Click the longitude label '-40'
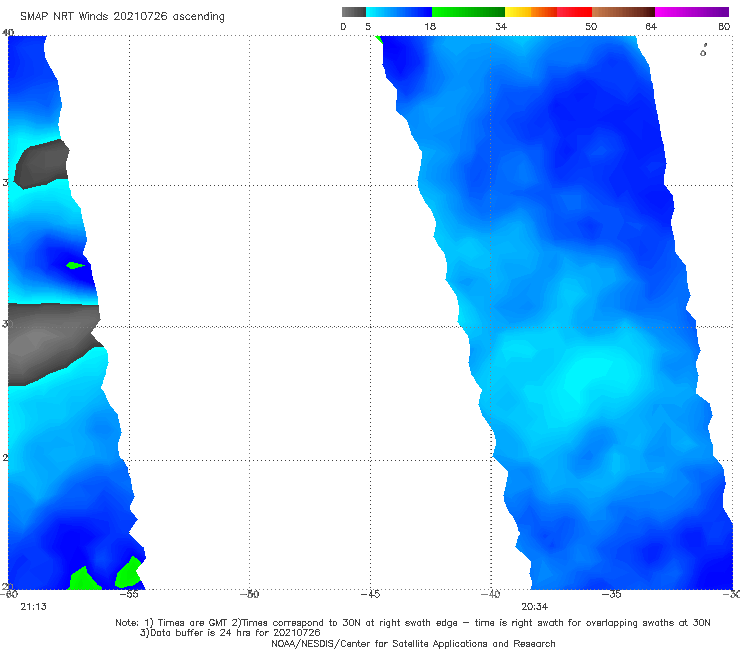 pyautogui.click(x=490, y=594)
